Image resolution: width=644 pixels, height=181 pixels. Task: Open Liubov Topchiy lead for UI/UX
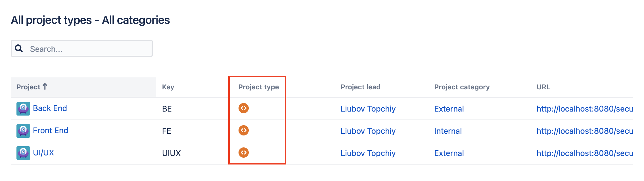click(x=368, y=153)
